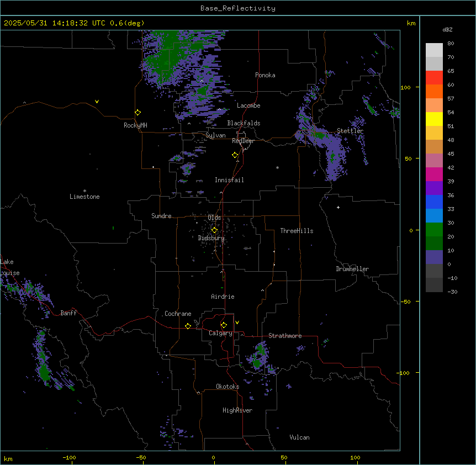Click the Innisfail city label
Image resolution: width=476 pixels, height=465 pixels.
[x=229, y=180]
